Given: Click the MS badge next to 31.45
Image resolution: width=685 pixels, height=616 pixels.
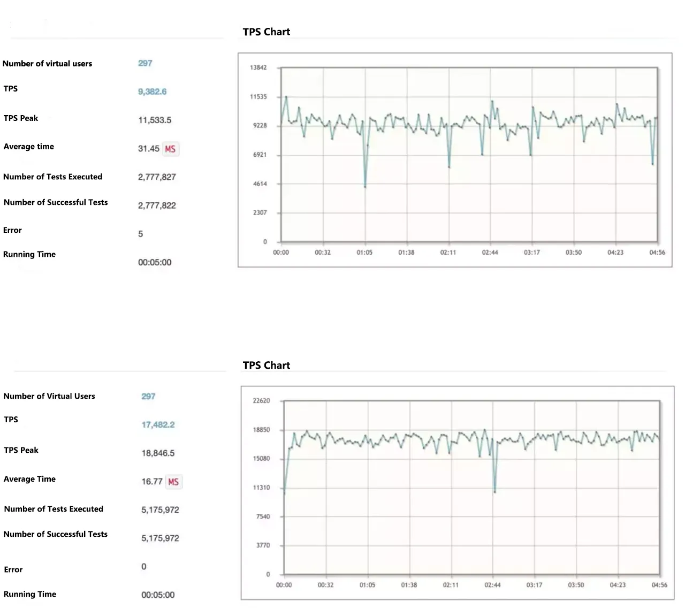Looking at the screenshot, I should [x=170, y=149].
